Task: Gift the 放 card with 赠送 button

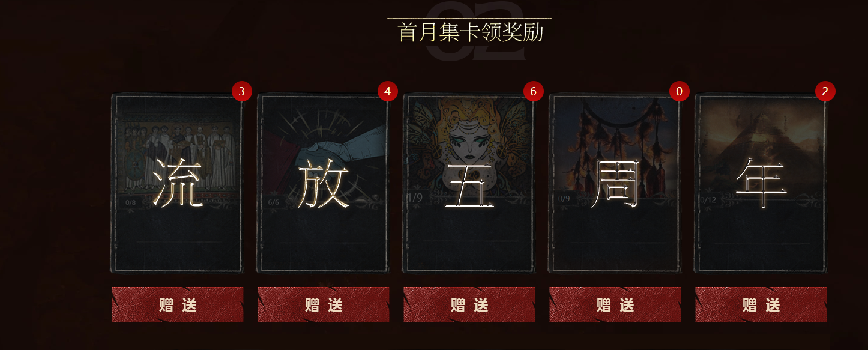Action: [x=324, y=304]
